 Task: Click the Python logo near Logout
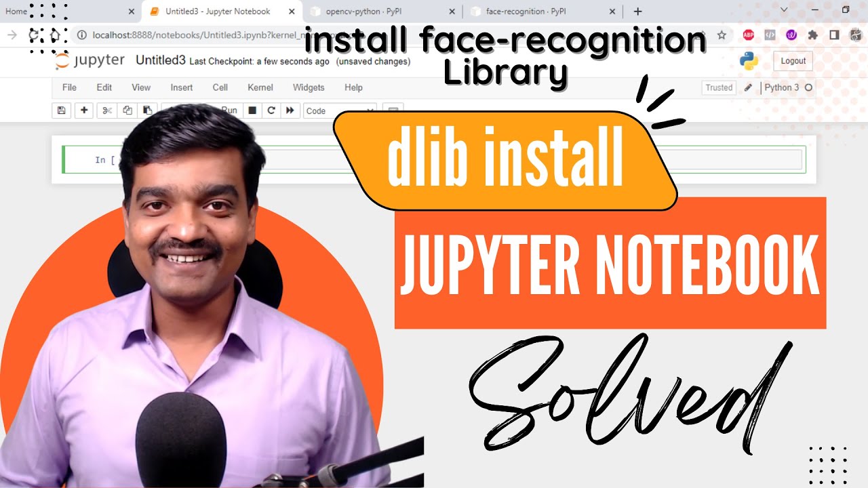[x=749, y=61]
